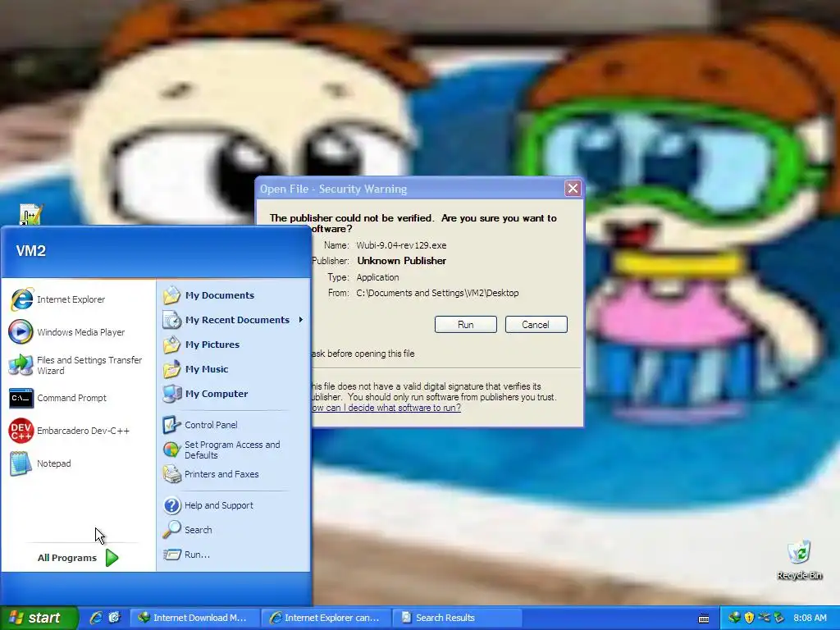
Task: Click the Run button in Security Warning
Action: pyautogui.click(x=466, y=325)
